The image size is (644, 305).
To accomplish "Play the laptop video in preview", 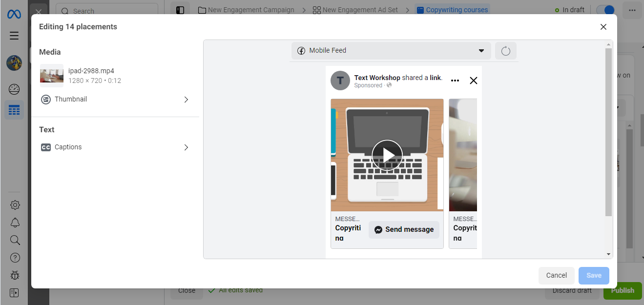I will 387,155.
